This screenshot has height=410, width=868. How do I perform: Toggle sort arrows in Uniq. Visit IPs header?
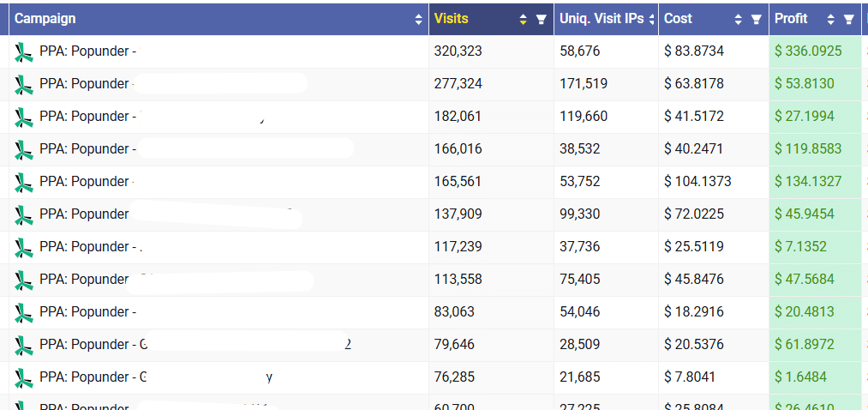pos(652,19)
